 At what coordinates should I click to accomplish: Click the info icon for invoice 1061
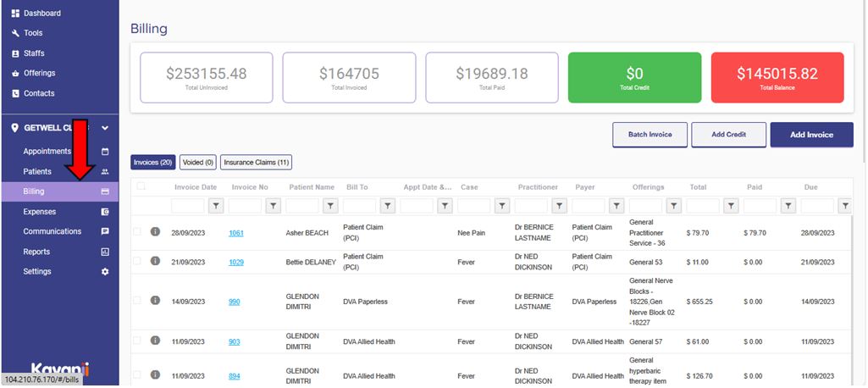click(x=155, y=232)
